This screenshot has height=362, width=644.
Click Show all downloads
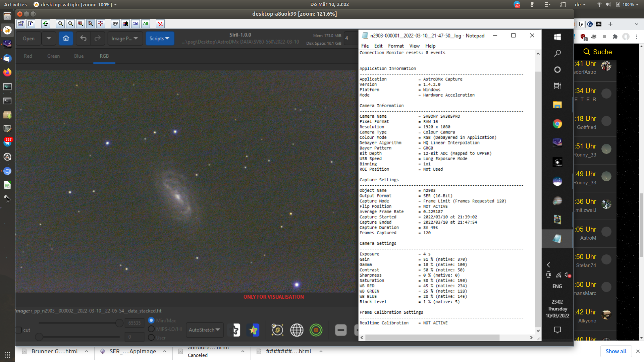[616, 351]
